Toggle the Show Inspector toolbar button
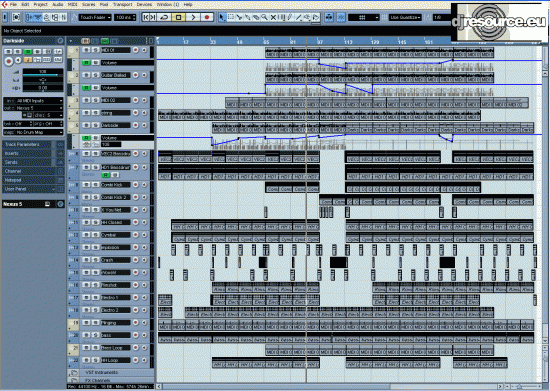The width and height of the screenshot is (550, 391). pos(29,17)
